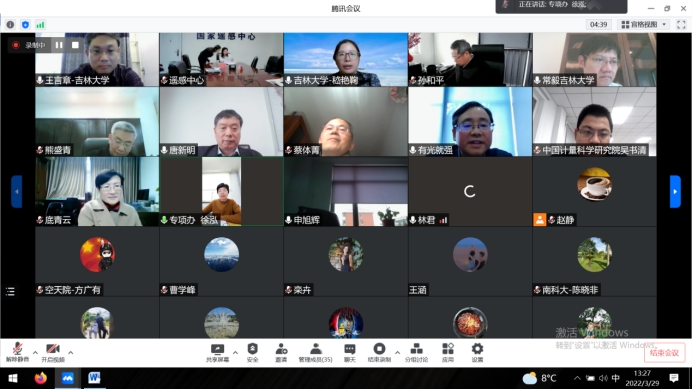Unmute the microphone (解除静音)

(17, 352)
